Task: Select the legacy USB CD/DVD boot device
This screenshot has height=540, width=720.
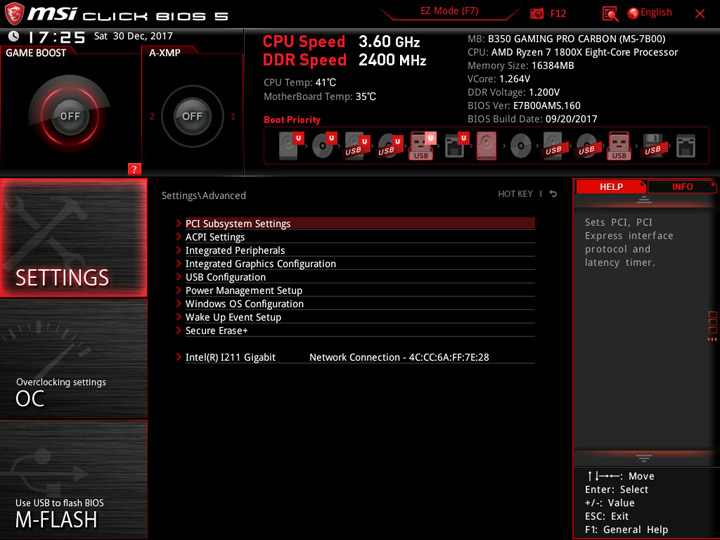Action: (586, 146)
